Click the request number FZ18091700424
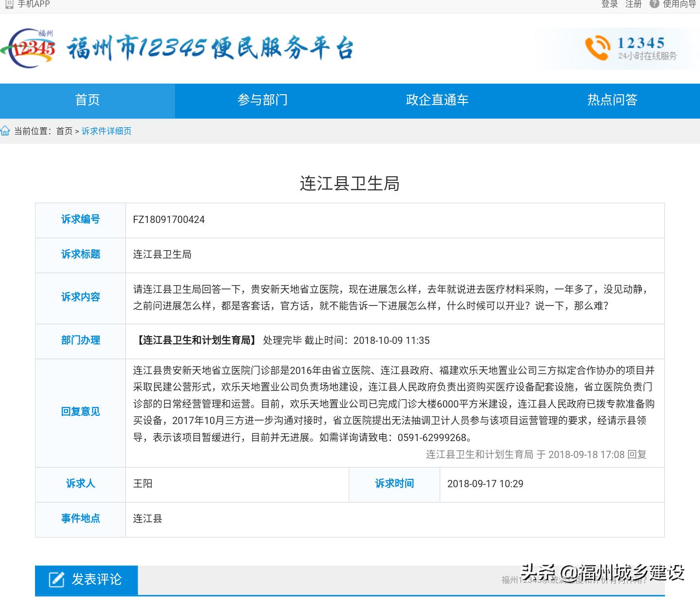700x597 pixels. coord(169,220)
